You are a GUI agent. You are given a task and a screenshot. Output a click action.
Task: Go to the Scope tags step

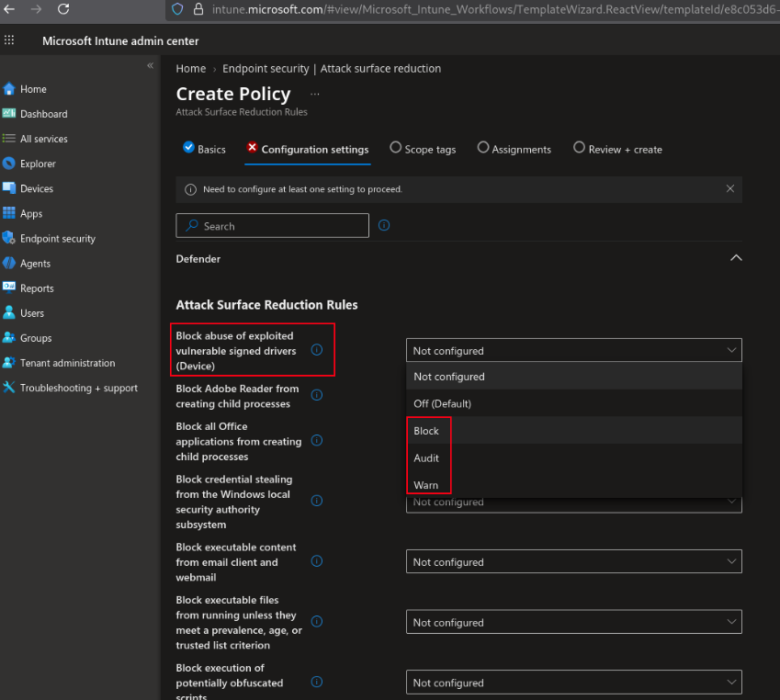pos(423,149)
